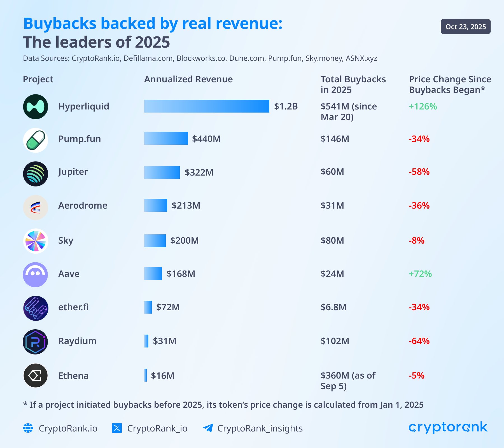
Task: Click the CryptoRank.io link in the footer
Action: 68,428
